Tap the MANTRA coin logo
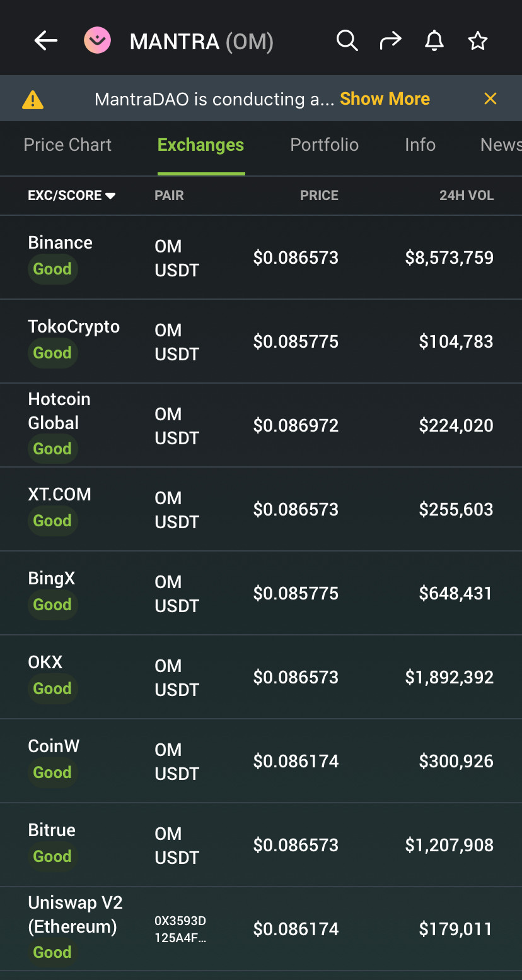The image size is (522, 980). click(98, 42)
